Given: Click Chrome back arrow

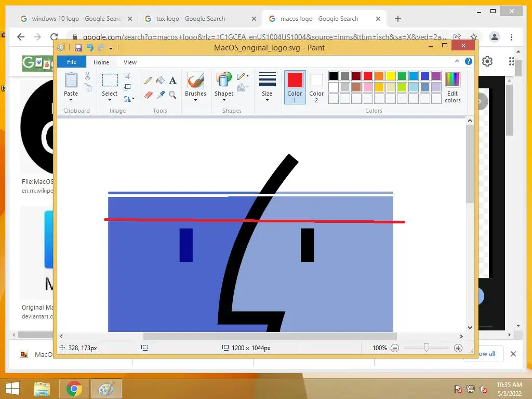Looking at the screenshot, I should [21, 37].
